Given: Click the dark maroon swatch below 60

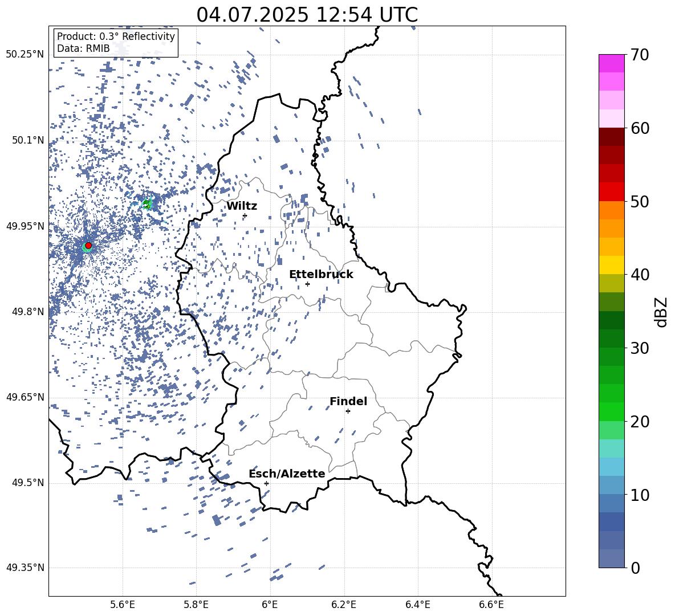Looking at the screenshot, I should click(x=612, y=137).
